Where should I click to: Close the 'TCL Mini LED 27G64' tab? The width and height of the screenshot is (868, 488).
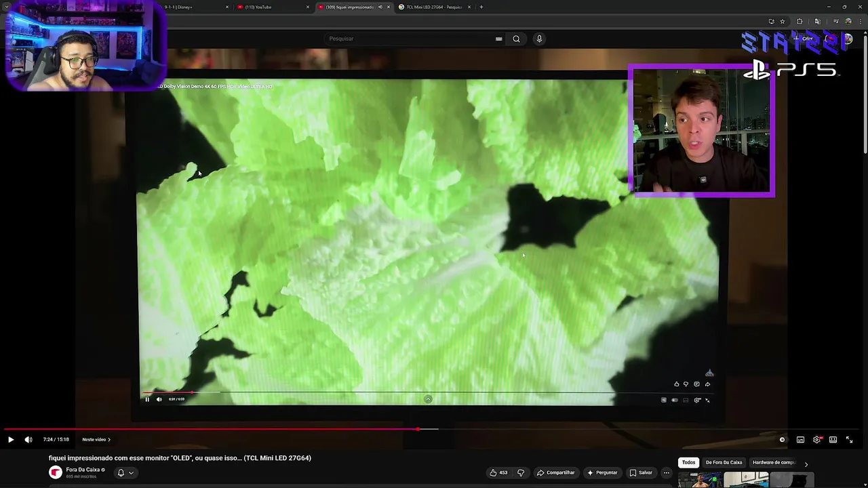click(469, 7)
